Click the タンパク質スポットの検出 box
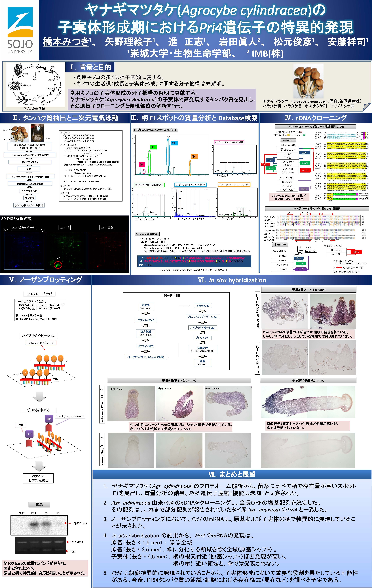The height and width of the screenshot is (588, 372). click(29, 205)
